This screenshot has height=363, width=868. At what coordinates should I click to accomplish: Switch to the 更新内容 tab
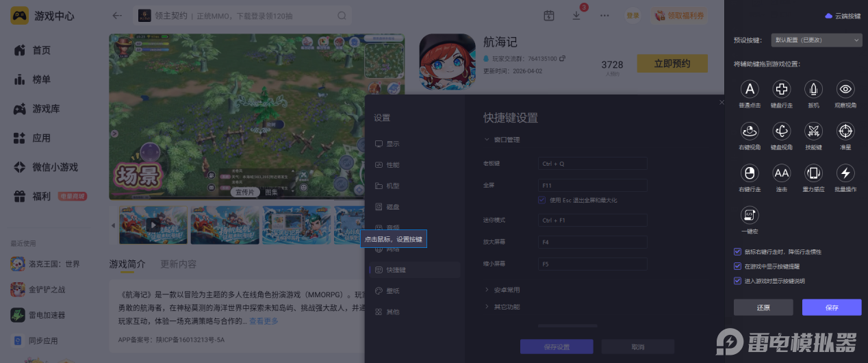click(178, 264)
